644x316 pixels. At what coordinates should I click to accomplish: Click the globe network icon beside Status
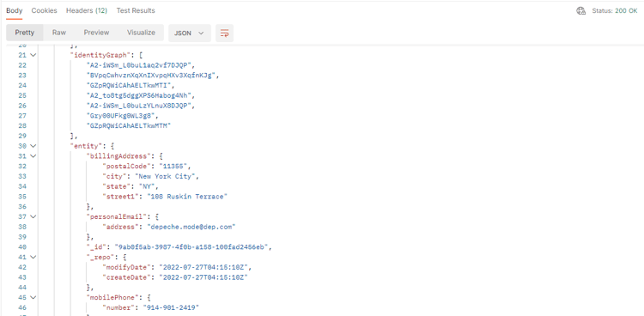580,11
